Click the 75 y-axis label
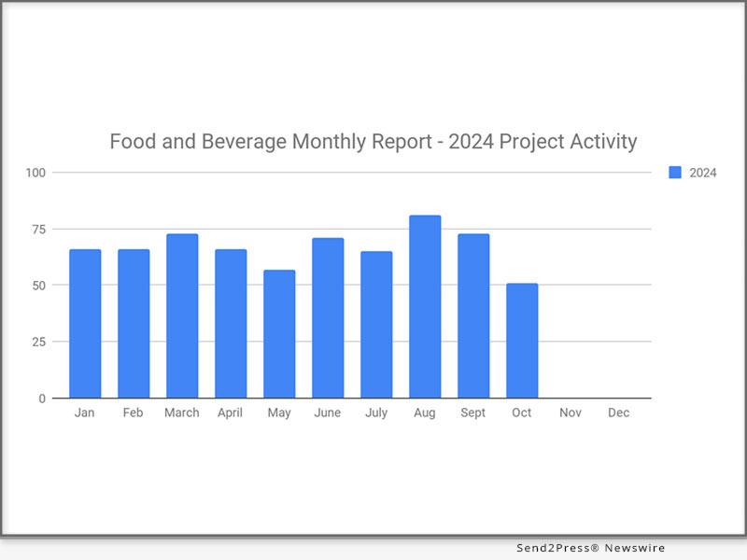 pos(39,229)
